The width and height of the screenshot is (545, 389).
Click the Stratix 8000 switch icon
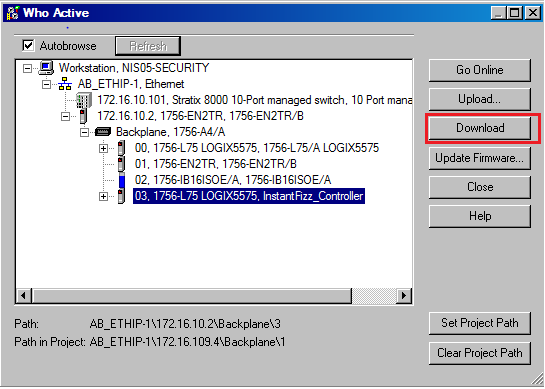coord(84,100)
